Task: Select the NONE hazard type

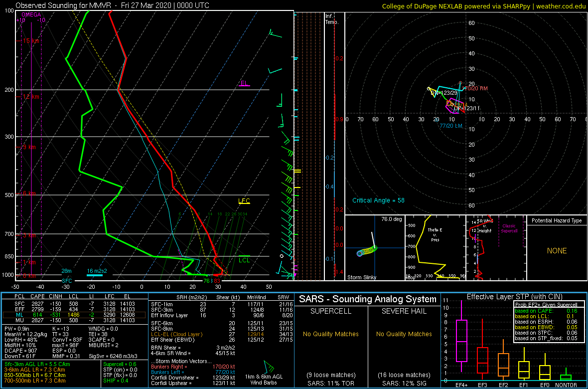Action: pos(557,251)
